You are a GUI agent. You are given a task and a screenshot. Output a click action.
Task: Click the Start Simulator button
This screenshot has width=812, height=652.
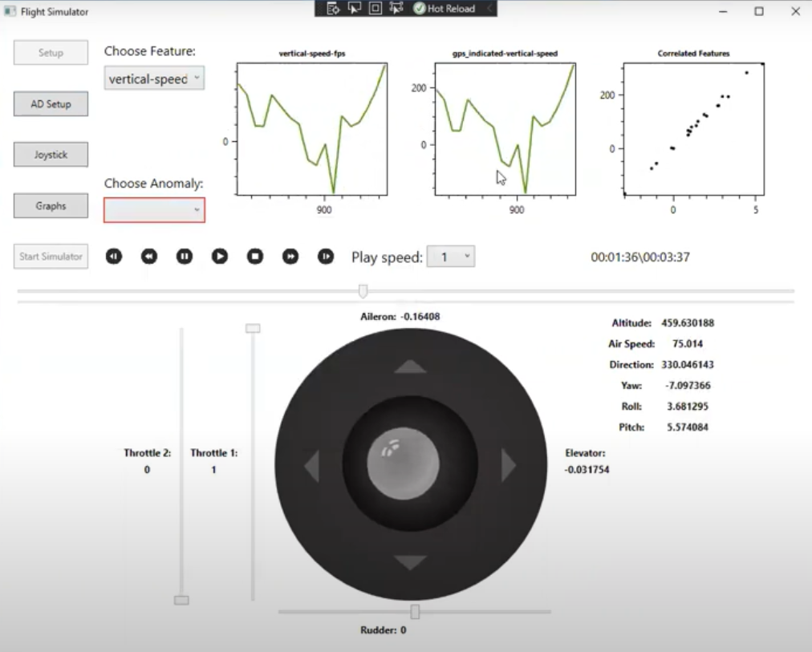click(x=51, y=256)
